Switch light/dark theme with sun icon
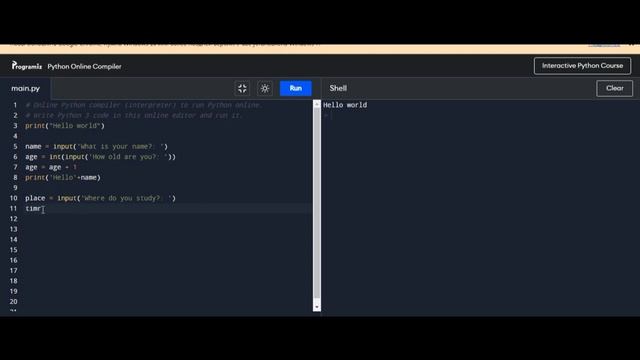This screenshot has width=640, height=360. coord(265,88)
